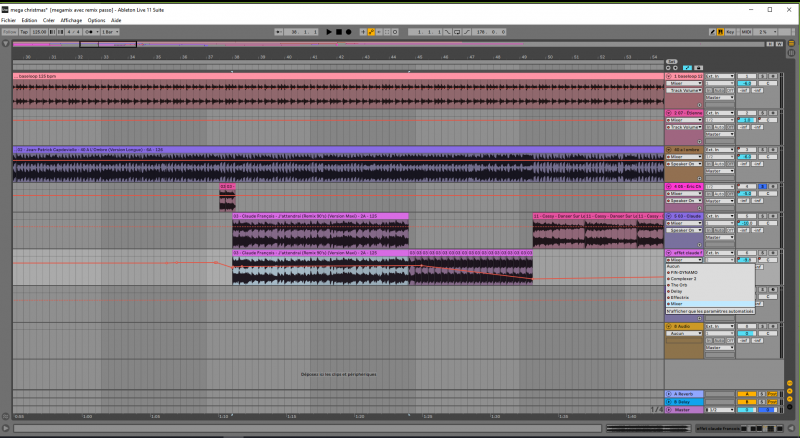Click the Stop button in transport
Screen dimensions: 800x438
(x=339, y=32)
